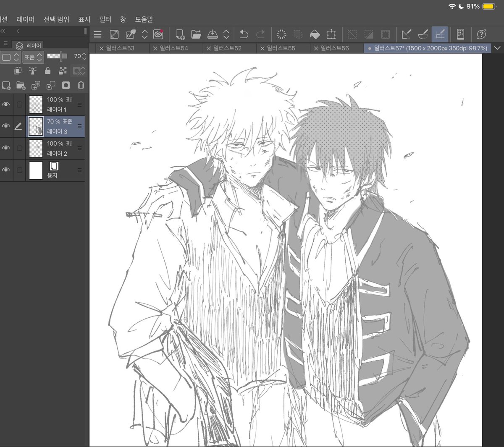Click the pen-on-square icon in command bar
The height and width of the screenshot is (447, 504).
pyautogui.click(x=131, y=34)
